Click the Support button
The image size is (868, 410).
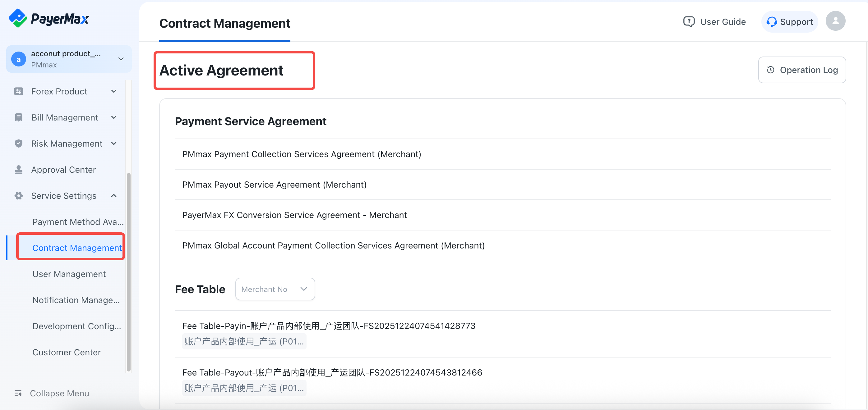tap(789, 22)
